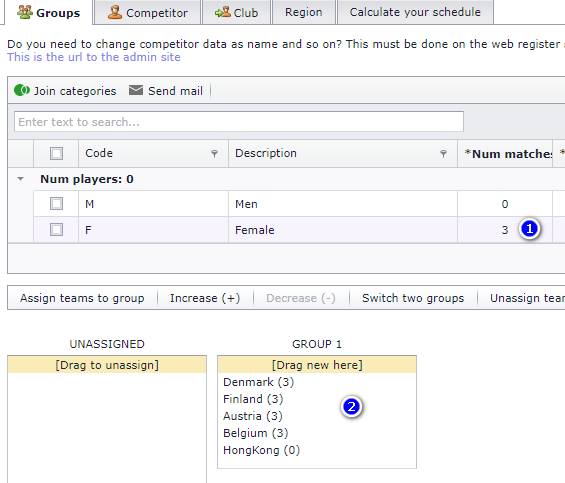The image size is (565, 483).
Task: Click the Club tab arrow-person icon
Action: click(x=223, y=12)
